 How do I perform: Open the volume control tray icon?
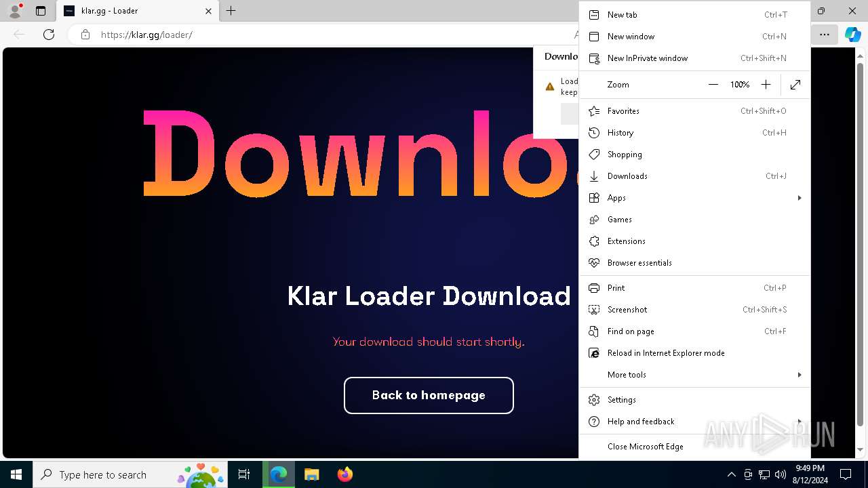[780, 474]
